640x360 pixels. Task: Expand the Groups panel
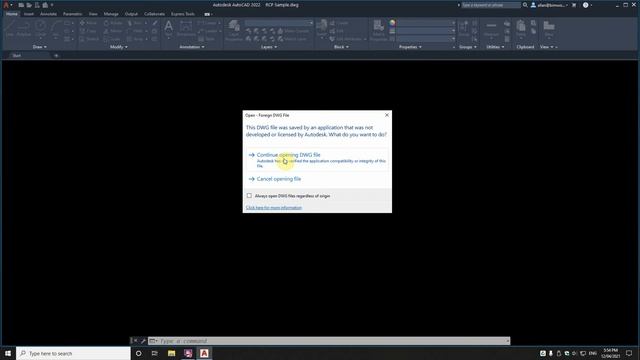pos(468,47)
